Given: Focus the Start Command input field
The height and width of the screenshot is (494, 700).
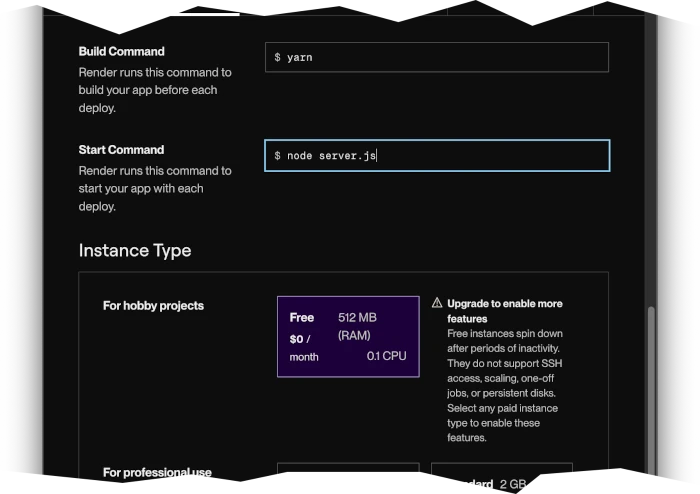Looking at the screenshot, I should pos(437,155).
